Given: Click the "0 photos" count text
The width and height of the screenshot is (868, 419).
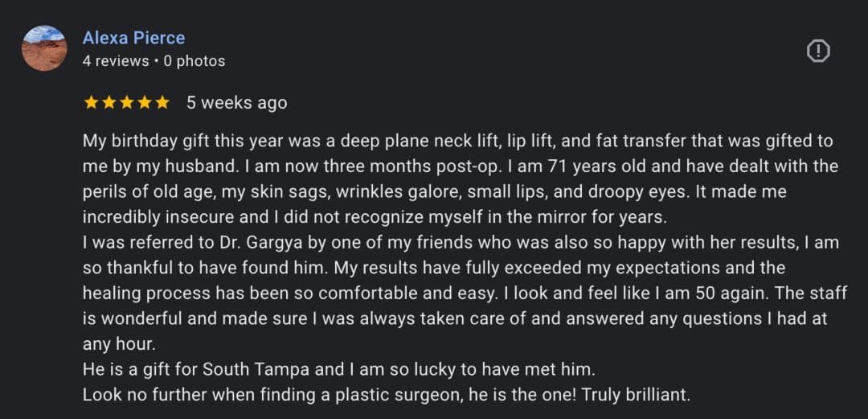Looking at the screenshot, I should click(x=194, y=61).
